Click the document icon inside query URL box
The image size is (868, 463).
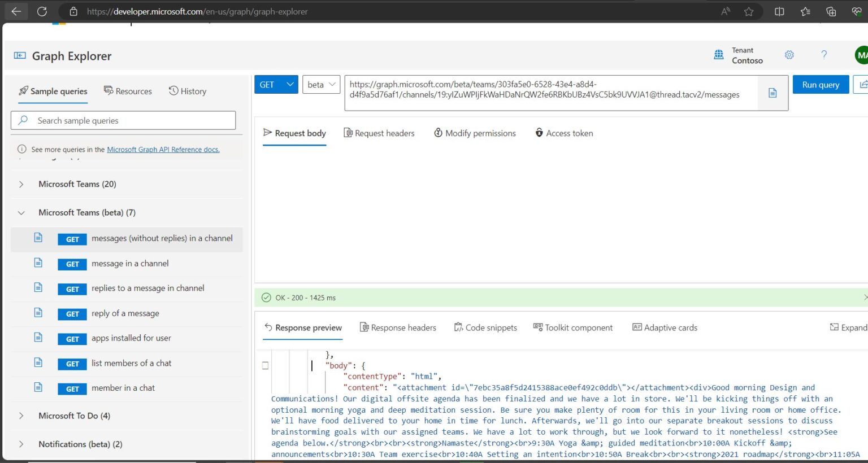(x=772, y=93)
